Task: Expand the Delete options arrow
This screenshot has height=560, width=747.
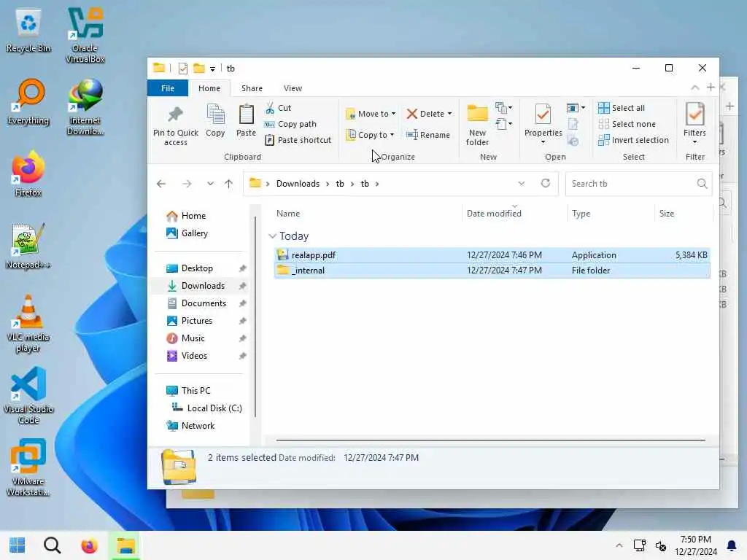Action: coord(449,114)
